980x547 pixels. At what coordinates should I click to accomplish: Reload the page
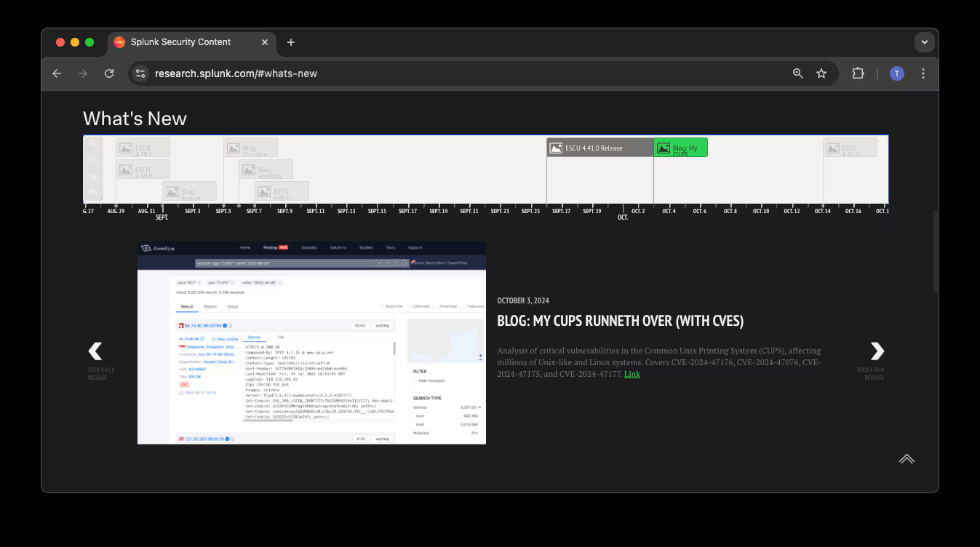click(109, 73)
